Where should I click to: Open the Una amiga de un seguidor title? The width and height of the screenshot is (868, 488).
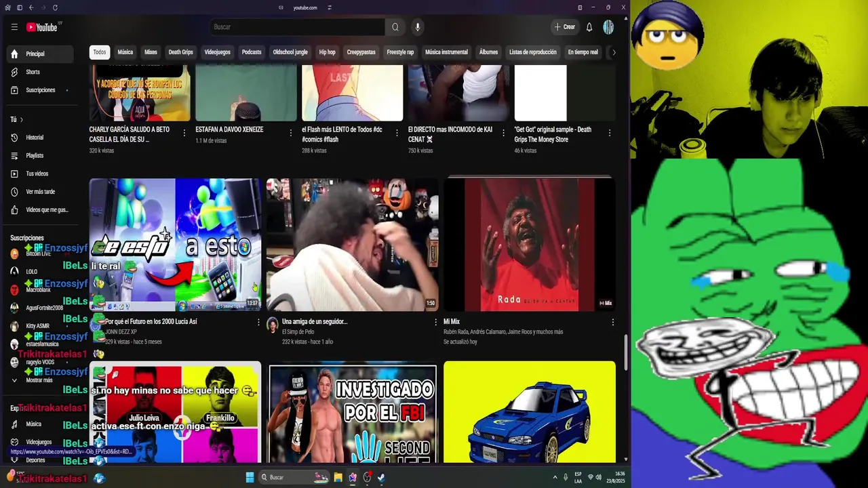315,322
